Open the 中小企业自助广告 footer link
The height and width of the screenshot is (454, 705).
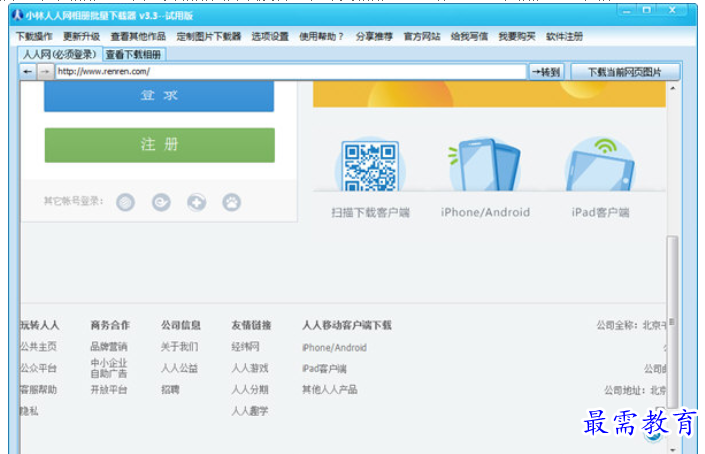(x=109, y=368)
